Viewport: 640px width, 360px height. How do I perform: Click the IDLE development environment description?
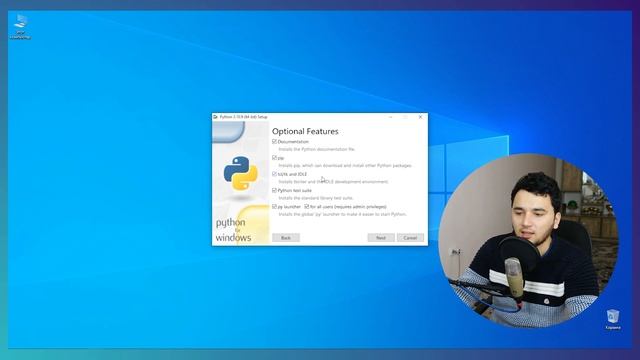333,182
